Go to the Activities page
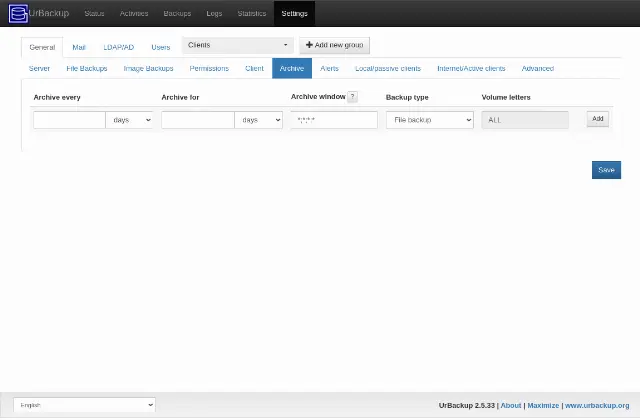This screenshot has height=420, width=640. pos(134,13)
